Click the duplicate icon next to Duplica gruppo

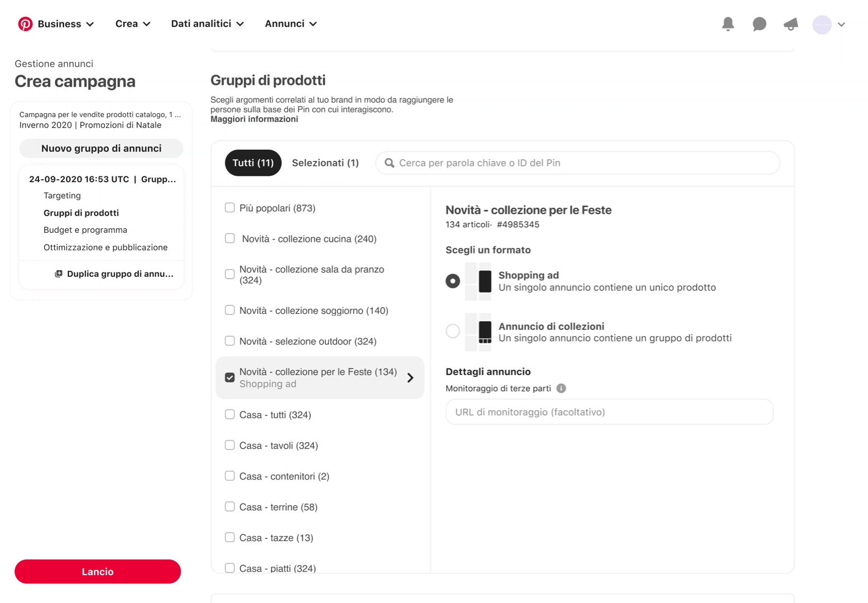(59, 274)
